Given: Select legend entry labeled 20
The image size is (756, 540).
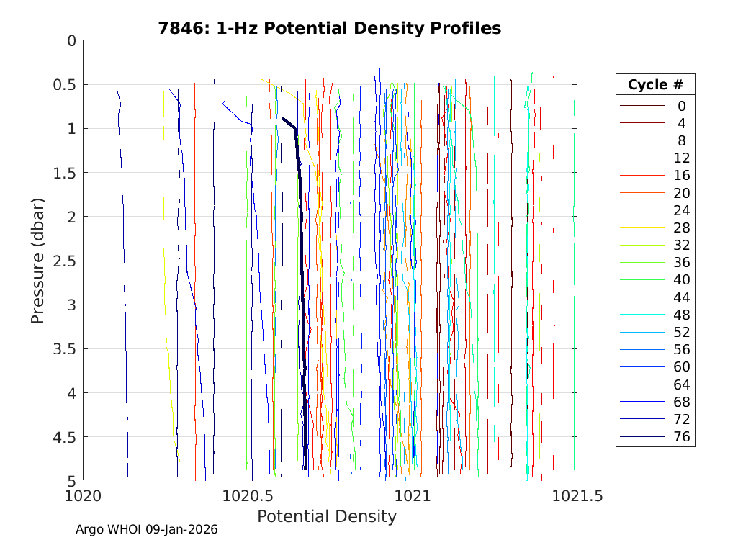Looking at the screenshot, I should (654, 193).
